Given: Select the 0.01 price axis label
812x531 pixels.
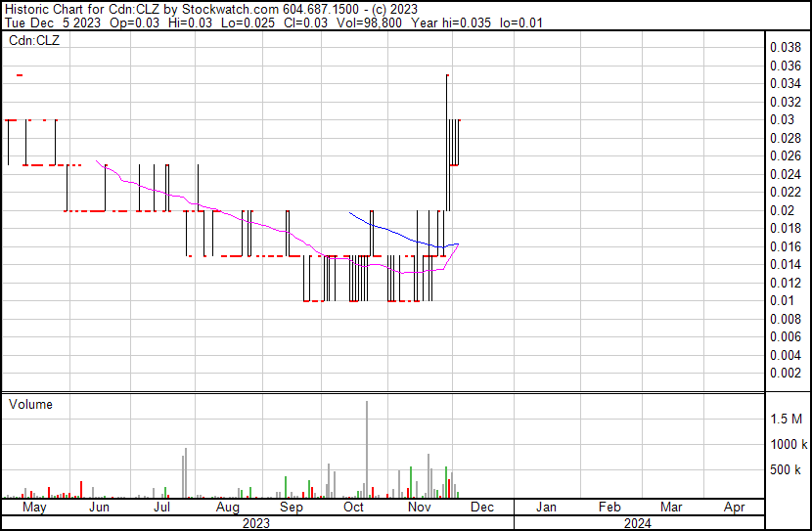Looking at the screenshot, I should 782,300.
